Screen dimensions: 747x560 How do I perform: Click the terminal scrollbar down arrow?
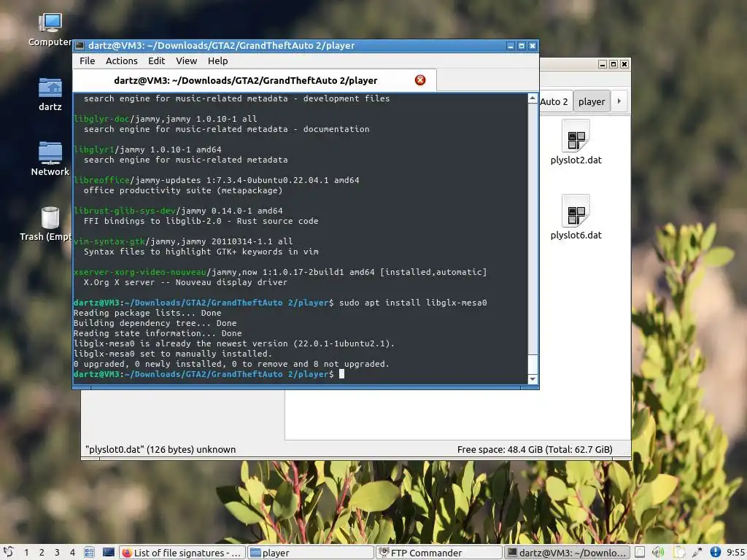pos(533,379)
